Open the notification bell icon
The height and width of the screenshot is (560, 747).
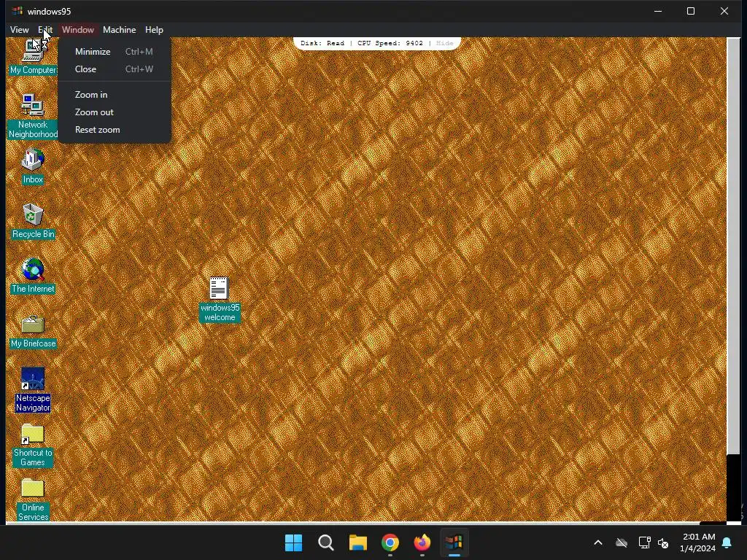727,542
